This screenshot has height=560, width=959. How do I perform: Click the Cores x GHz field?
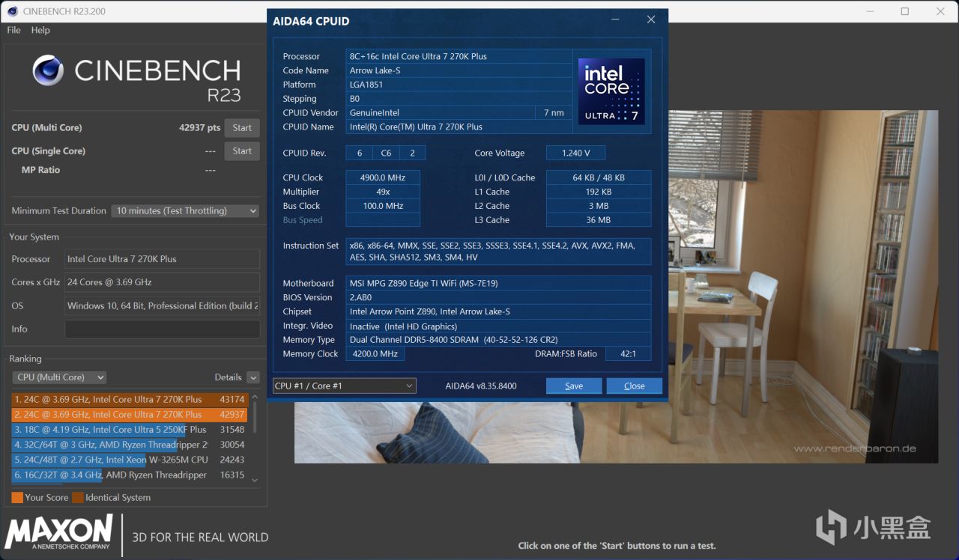163,282
